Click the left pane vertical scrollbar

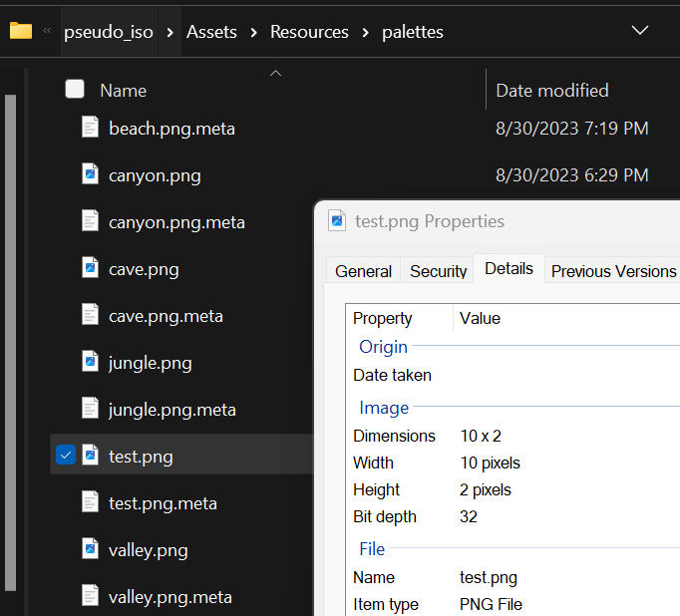click(11, 299)
